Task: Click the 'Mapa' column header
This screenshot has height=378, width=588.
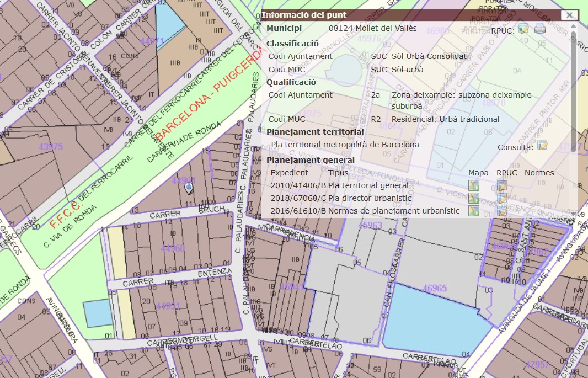Action: (478, 173)
